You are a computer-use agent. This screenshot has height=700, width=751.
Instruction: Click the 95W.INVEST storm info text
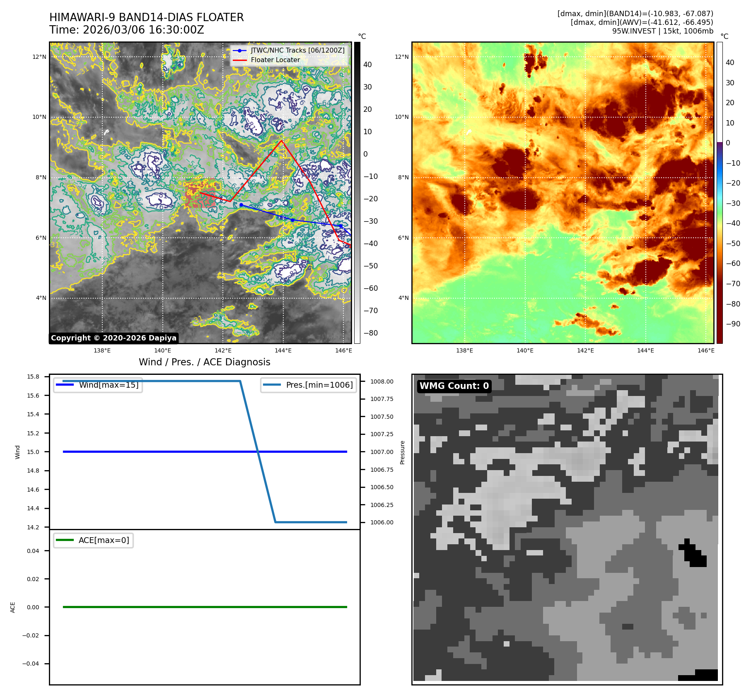click(662, 31)
